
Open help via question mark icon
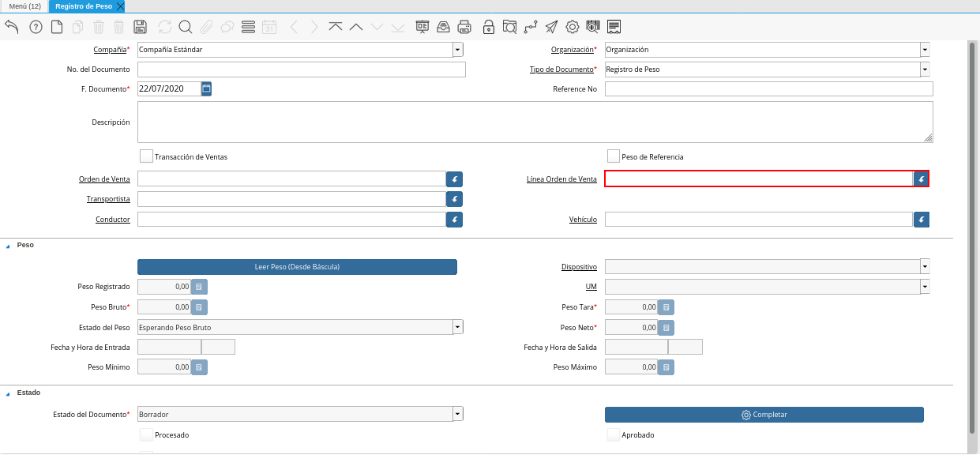coord(36,27)
